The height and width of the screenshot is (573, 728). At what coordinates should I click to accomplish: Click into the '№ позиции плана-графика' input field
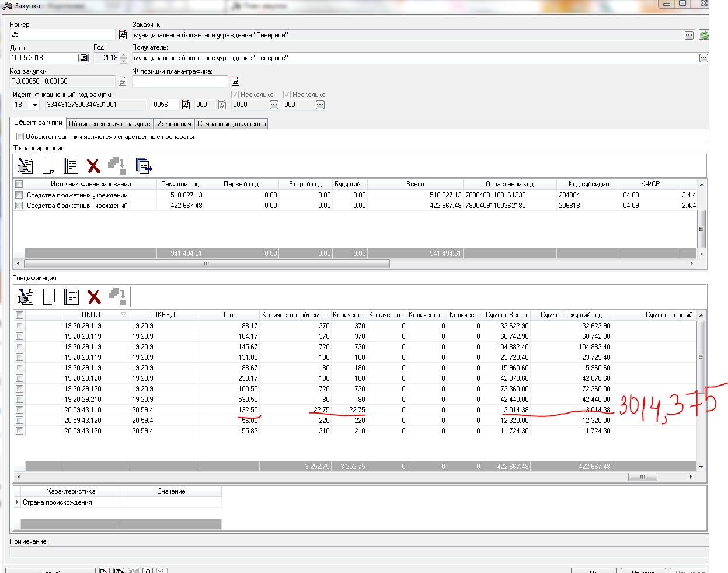[x=180, y=81]
